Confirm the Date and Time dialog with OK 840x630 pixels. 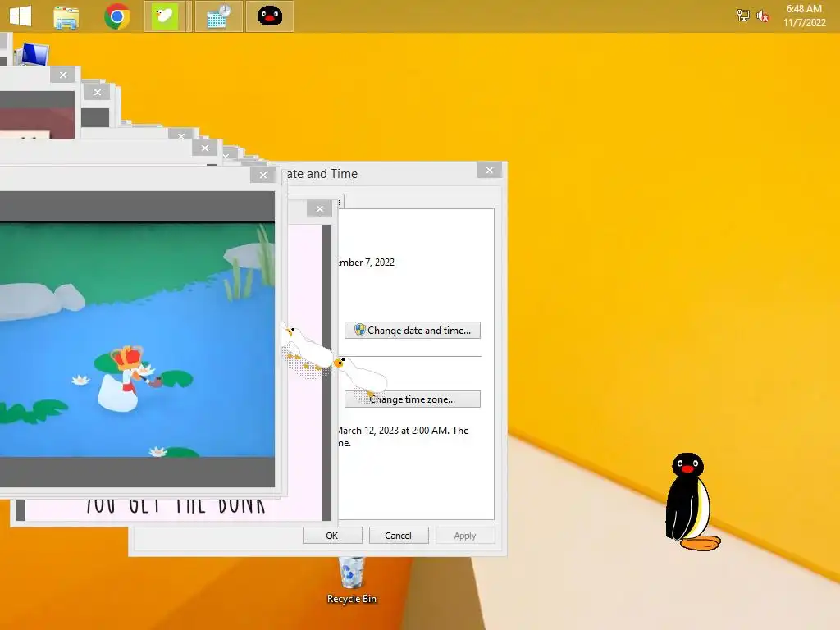coord(332,535)
